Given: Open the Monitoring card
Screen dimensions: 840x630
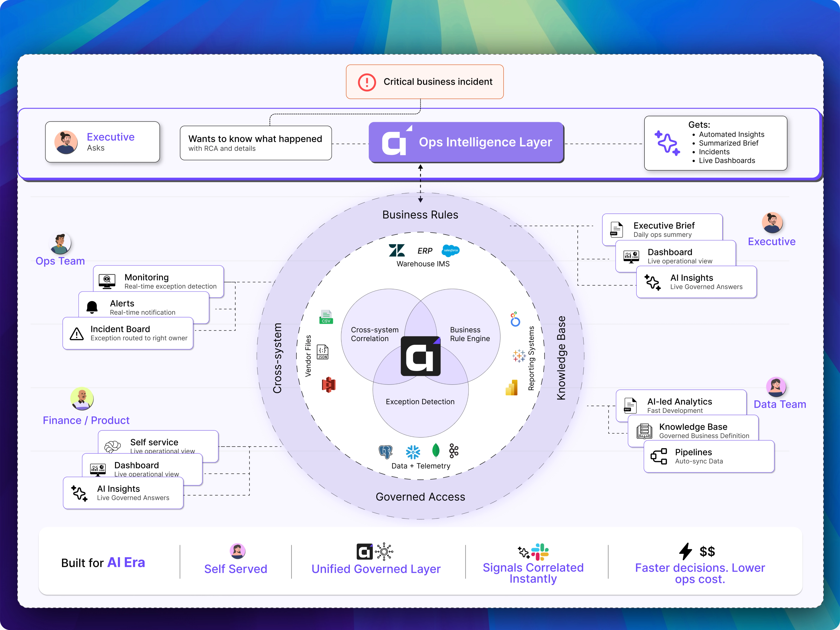Looking at the screenshot, I should pos(158,281).
